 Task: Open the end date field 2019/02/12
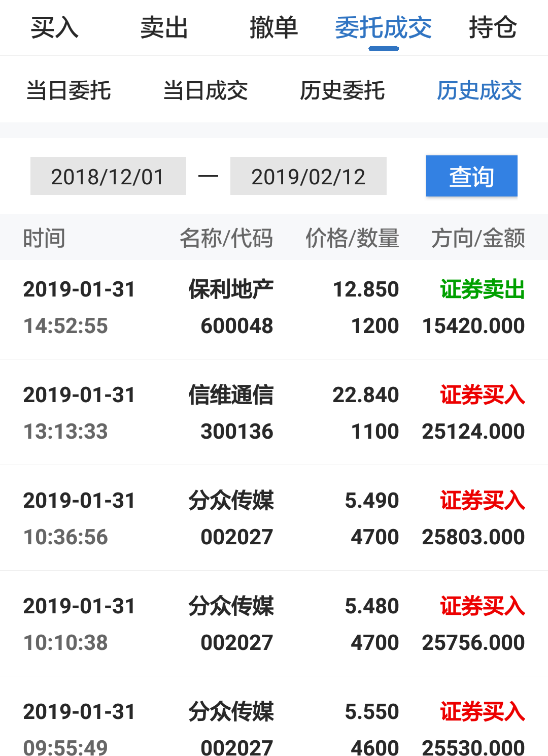(308, 176)
